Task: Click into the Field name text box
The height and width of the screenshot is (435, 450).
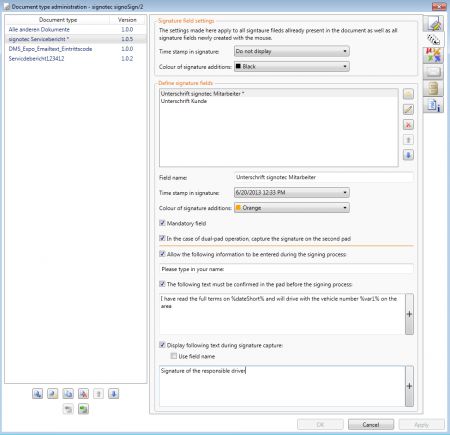Action: pos(324,177)
